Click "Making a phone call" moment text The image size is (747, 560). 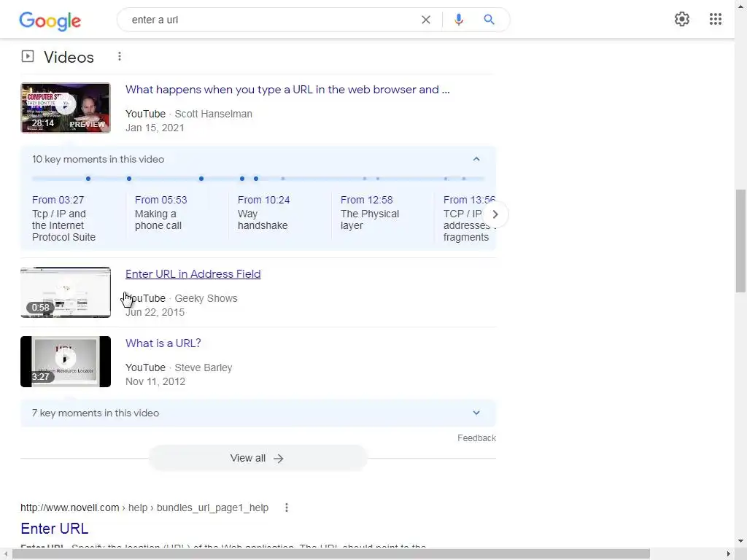158,220
